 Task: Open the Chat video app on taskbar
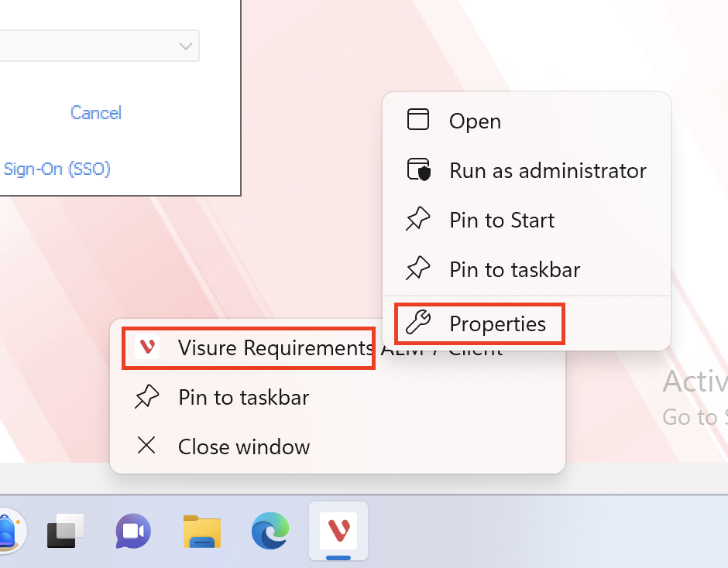click(133, 531)
